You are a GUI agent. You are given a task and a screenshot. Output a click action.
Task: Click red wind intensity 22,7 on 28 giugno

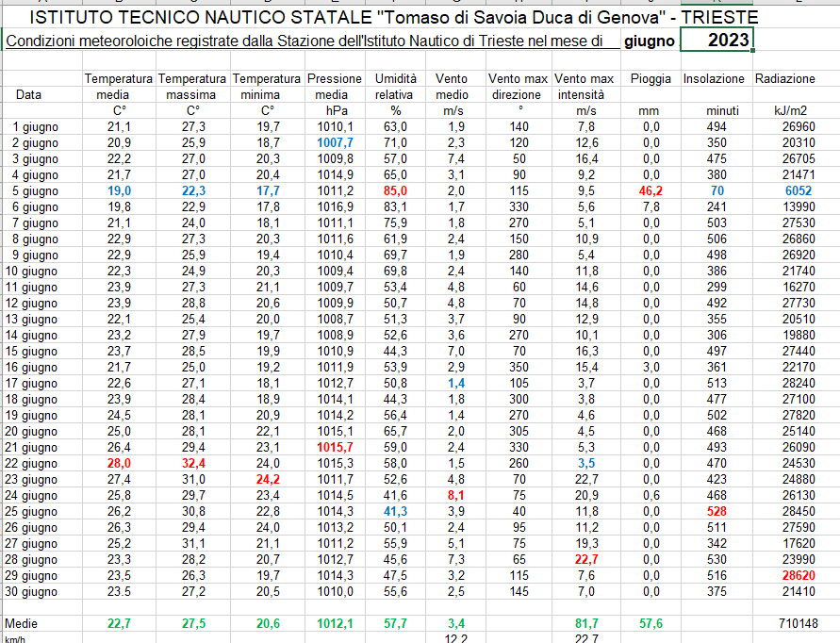586,560
